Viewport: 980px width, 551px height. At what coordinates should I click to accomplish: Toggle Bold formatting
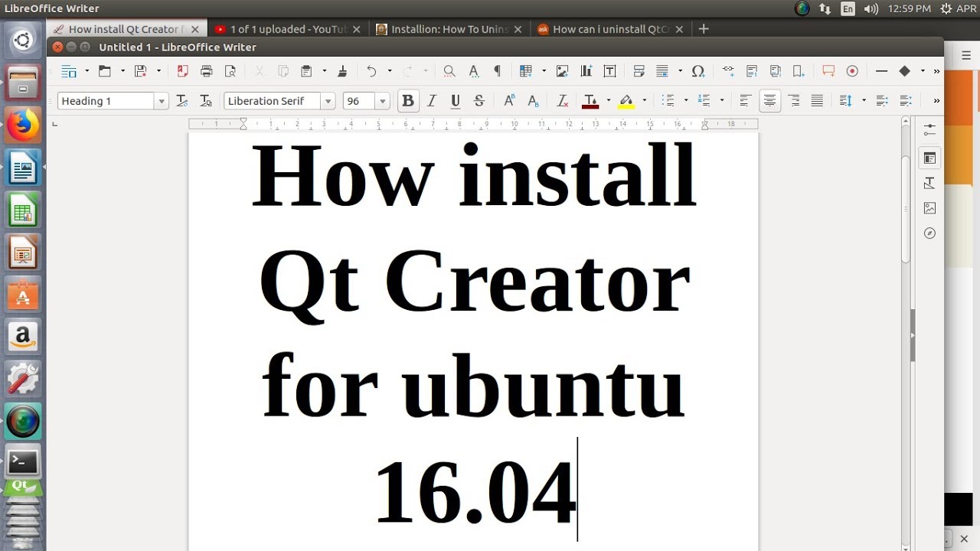pos(408,101)
